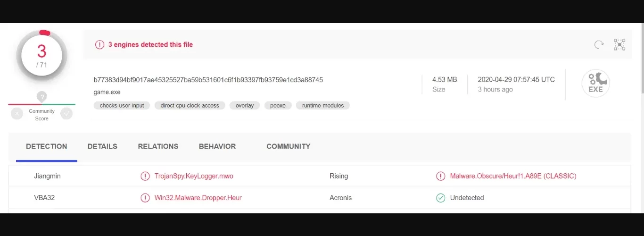Click the reanalyze refresh icon

click(x=599, y=45)
